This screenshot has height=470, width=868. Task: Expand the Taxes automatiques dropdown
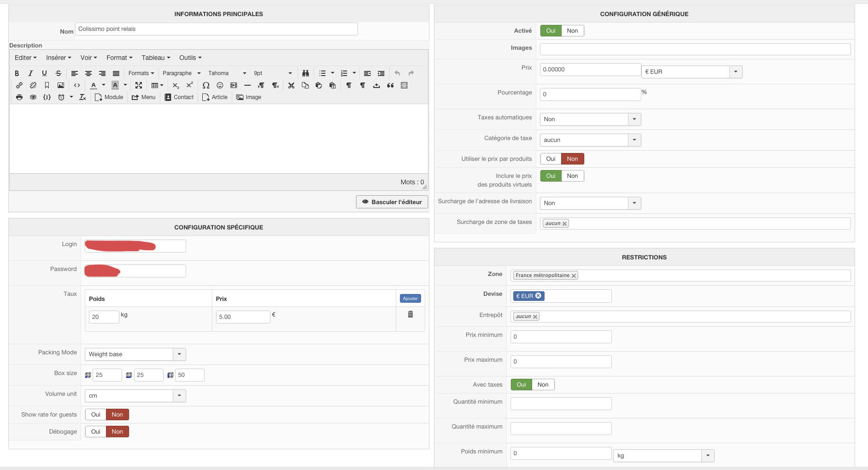pyautogui.click(x=634, y=119)
